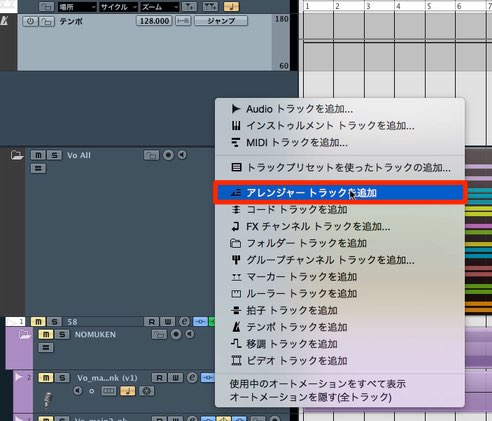Toggle the tempo track activate power button
This screenshot has height=421, width=492.
(x=30, y=21)
